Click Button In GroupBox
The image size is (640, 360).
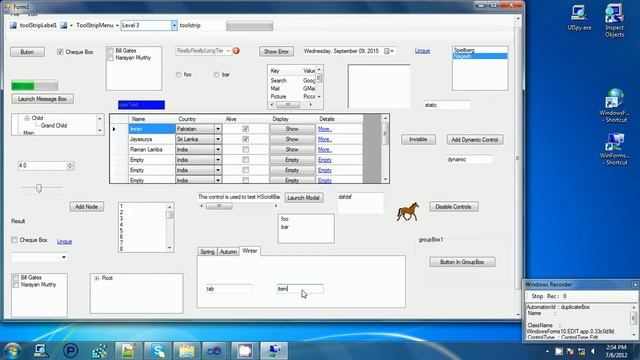click(x=462, y=262)
